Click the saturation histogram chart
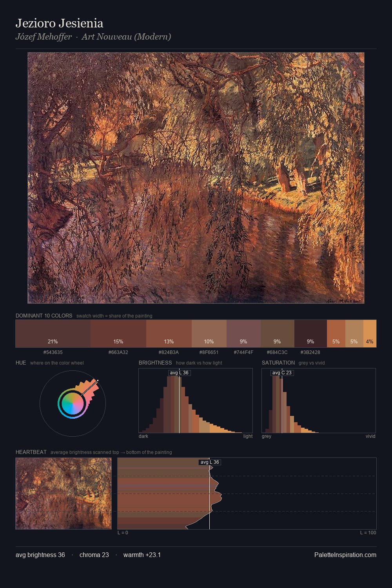The height and width of the screenshot is (588, 392). click(x=319, y=401)
